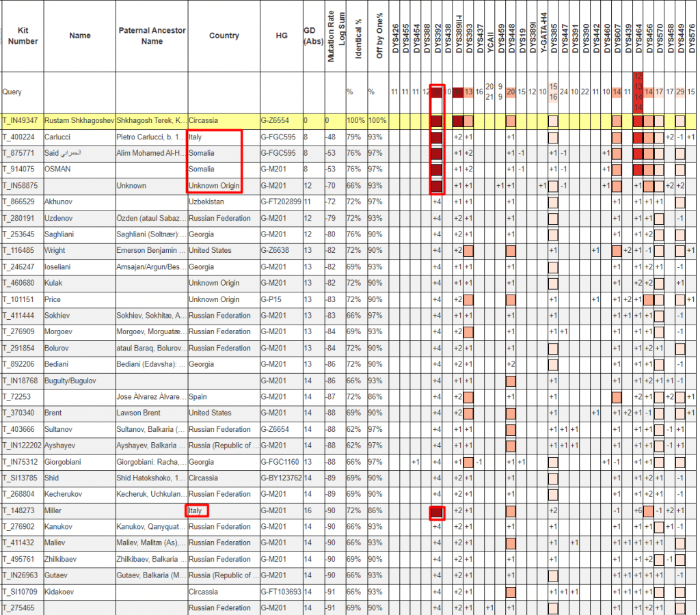Select the DYS392 marker column header
Screen dimensions: 700x615
tap(437, 38)
